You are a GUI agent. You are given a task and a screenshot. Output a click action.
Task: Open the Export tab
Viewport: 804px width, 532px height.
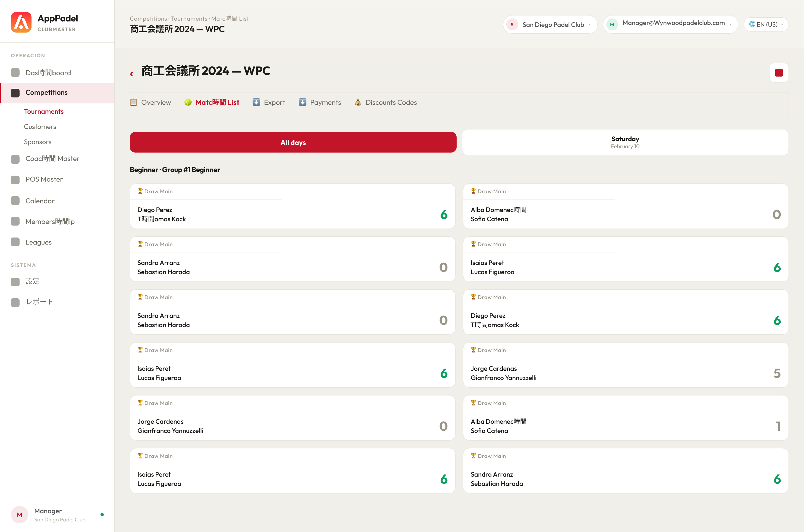click(269, 102)
